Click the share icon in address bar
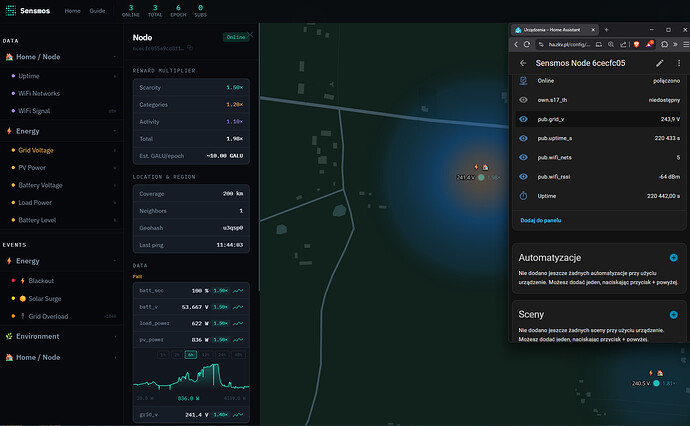The width and height of the screenshot is (690, 426). click(x=623, y=44)
